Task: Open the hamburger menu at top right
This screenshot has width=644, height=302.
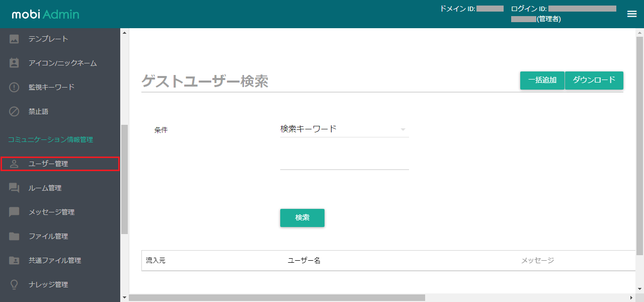Action: click(632, 14)
